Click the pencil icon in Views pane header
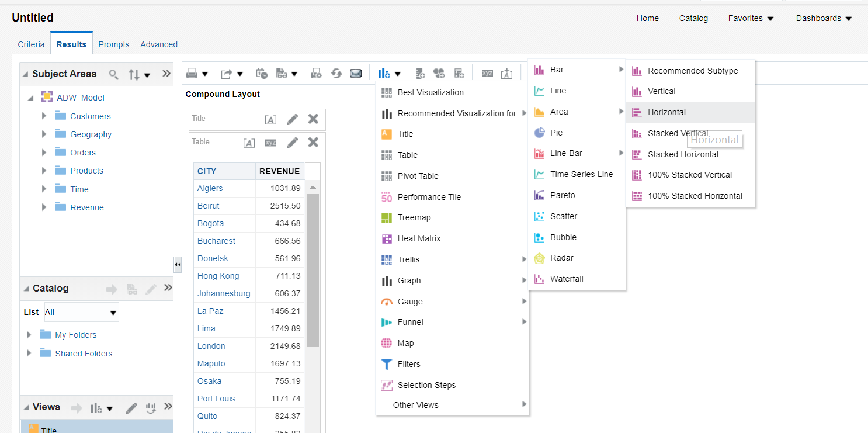Screen dimensions: 868x433 pyautogui.click(x=132, y=408)
